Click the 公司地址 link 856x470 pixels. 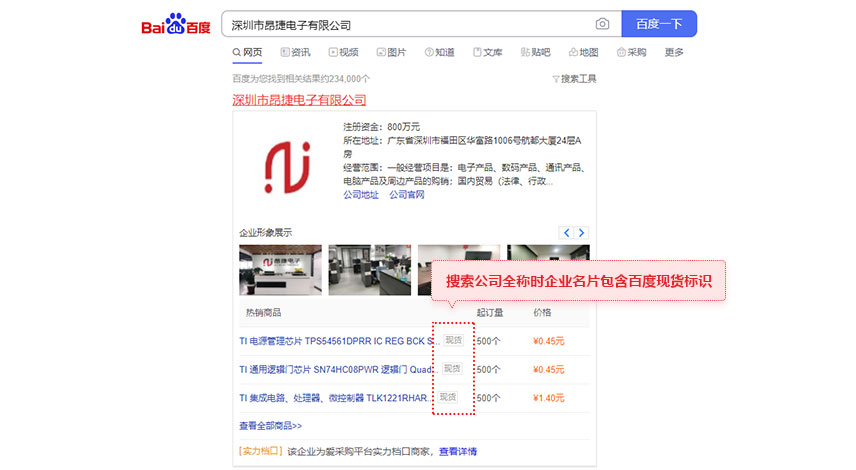pos(360,195)
